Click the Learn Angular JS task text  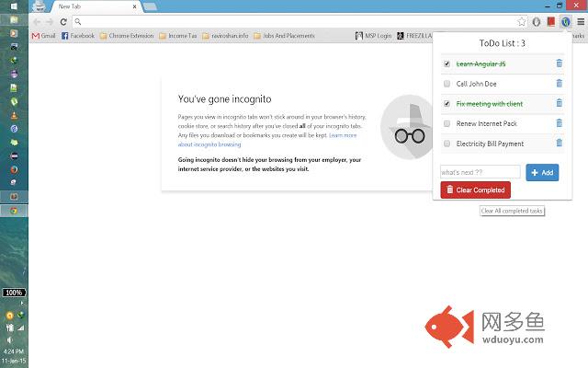(x=481, y=63)
